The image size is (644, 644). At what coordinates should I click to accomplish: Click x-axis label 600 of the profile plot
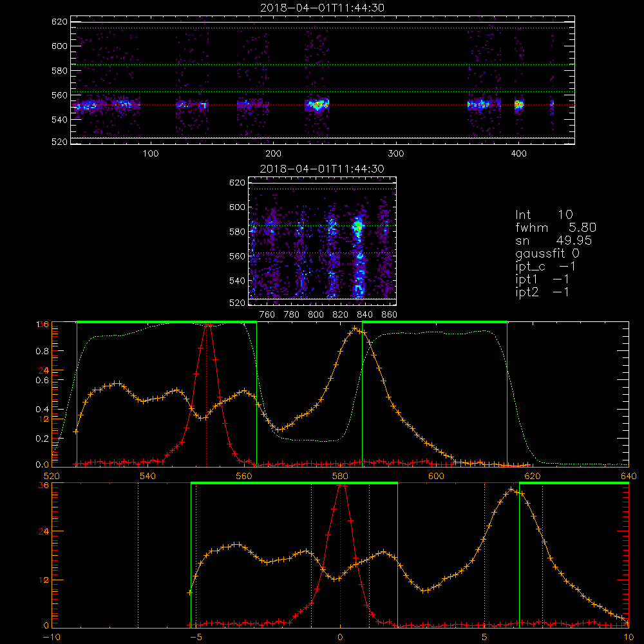coord(436,477)
